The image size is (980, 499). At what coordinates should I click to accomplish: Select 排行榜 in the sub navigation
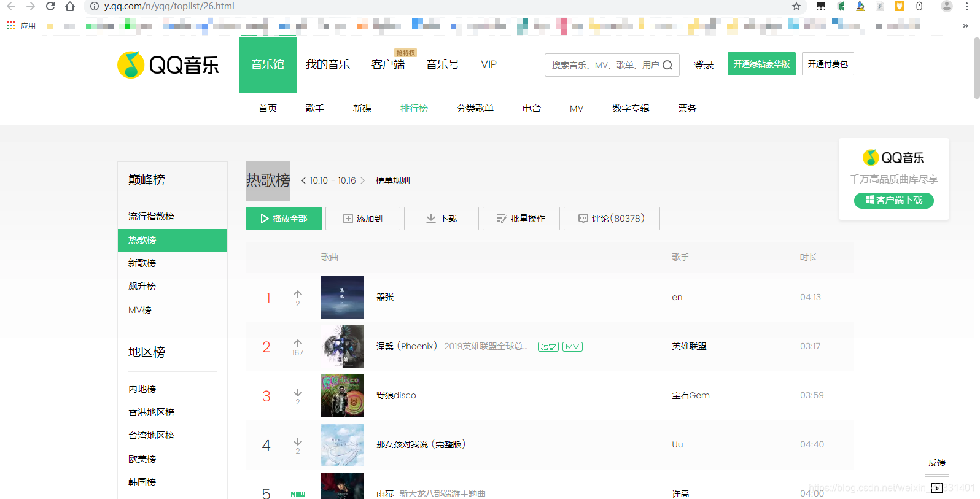coord(414,109)
